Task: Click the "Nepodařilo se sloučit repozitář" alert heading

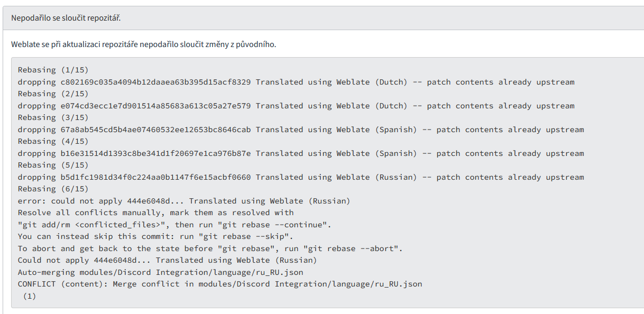Action: (66, 18)
